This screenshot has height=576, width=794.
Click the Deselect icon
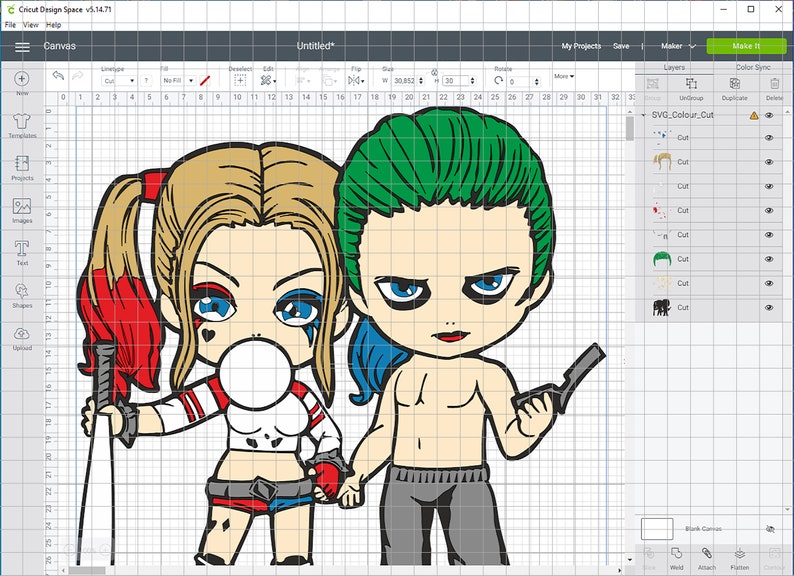click(x=240, y=80)
